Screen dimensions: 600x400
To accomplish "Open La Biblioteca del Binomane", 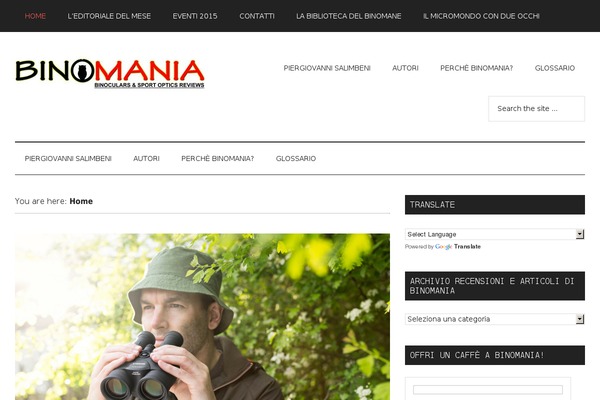I will click(x=349, y=16).
